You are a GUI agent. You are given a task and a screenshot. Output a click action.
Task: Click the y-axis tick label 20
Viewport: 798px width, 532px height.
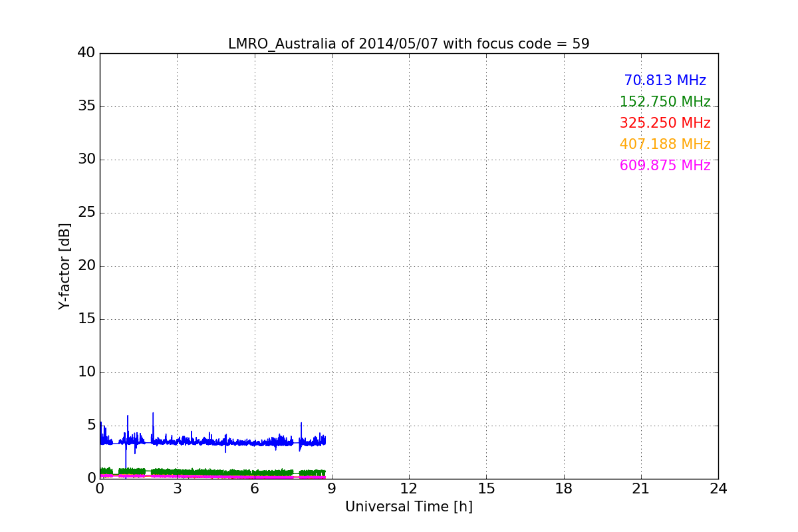click(x=86, y=265)
